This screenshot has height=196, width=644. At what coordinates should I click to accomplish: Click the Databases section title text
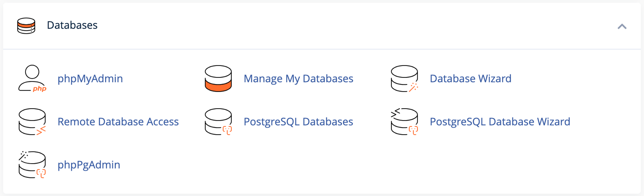(x=72, y=25)
